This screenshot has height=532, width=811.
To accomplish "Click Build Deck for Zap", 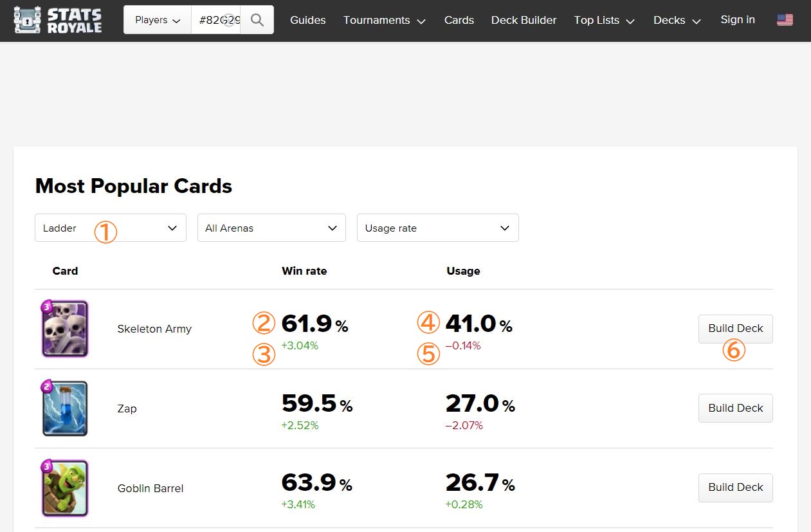I will tap(735, 408).
